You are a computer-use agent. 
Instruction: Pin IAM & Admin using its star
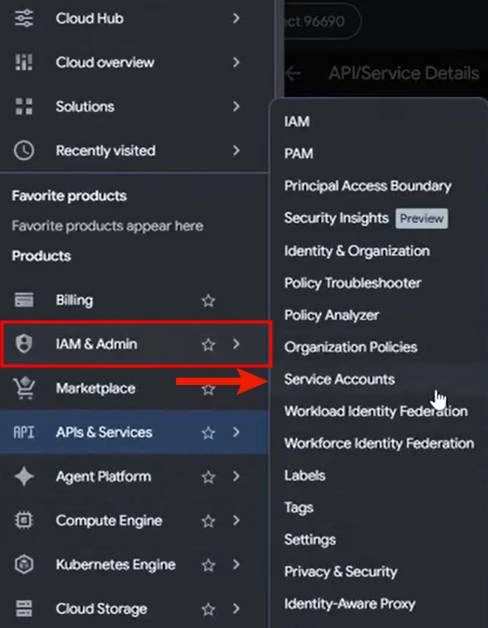(x=208, y=344)
